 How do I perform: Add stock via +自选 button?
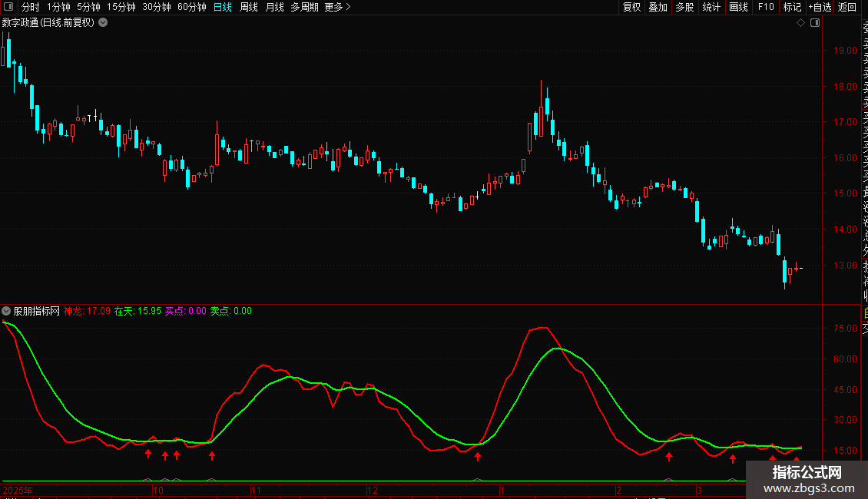pyautogui.click(x=820, y=7)
